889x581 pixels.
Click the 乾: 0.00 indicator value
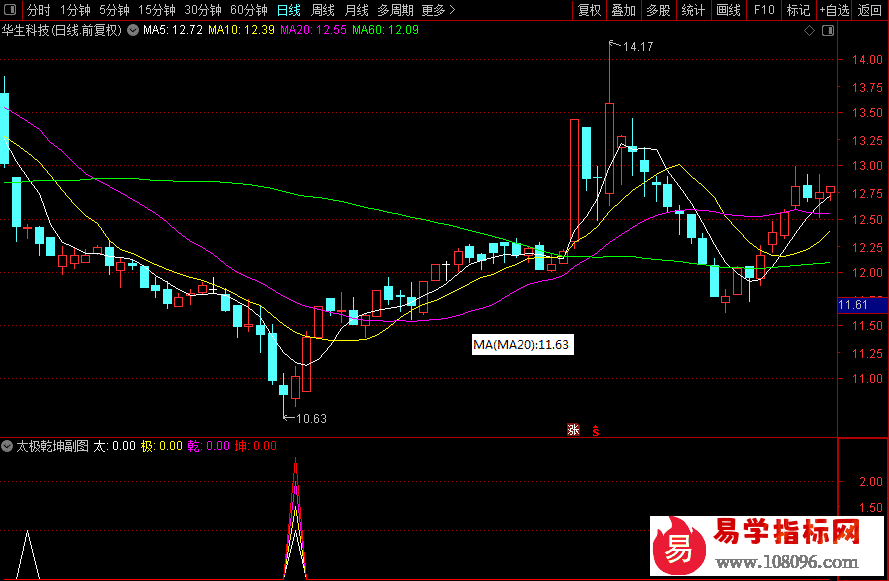pyautogui.click(x=209, y=446)
